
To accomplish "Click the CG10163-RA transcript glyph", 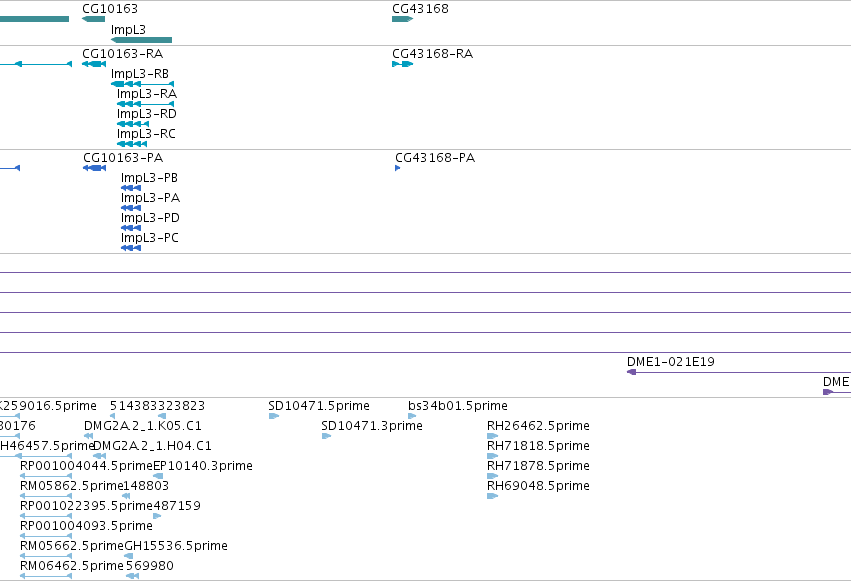I will (94, 64).
